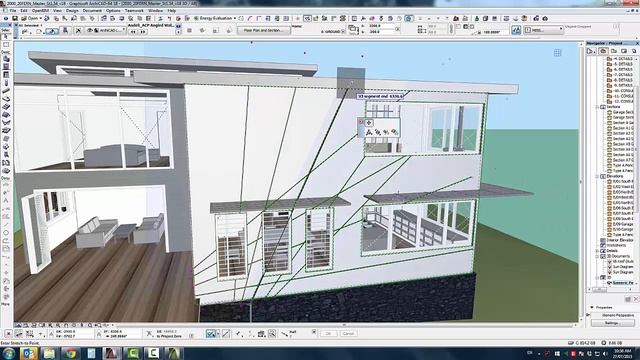Open the Teamwork menu

pos(134,10)
